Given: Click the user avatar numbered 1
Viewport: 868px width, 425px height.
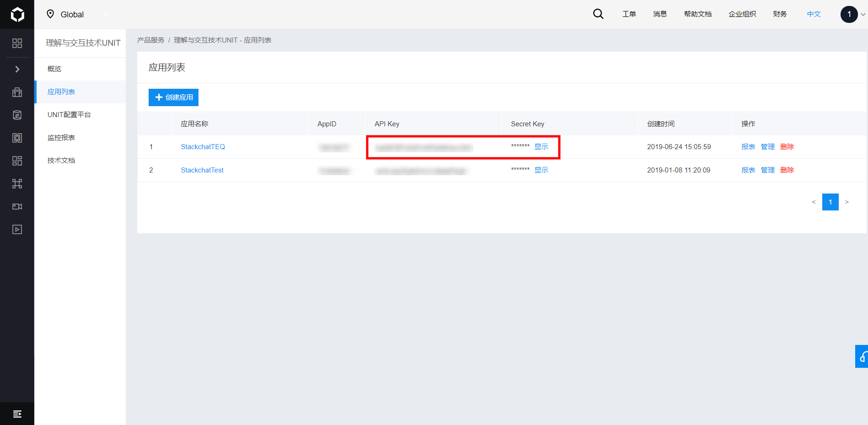Looking at the screenshot, I should click(x=849, y=14).
